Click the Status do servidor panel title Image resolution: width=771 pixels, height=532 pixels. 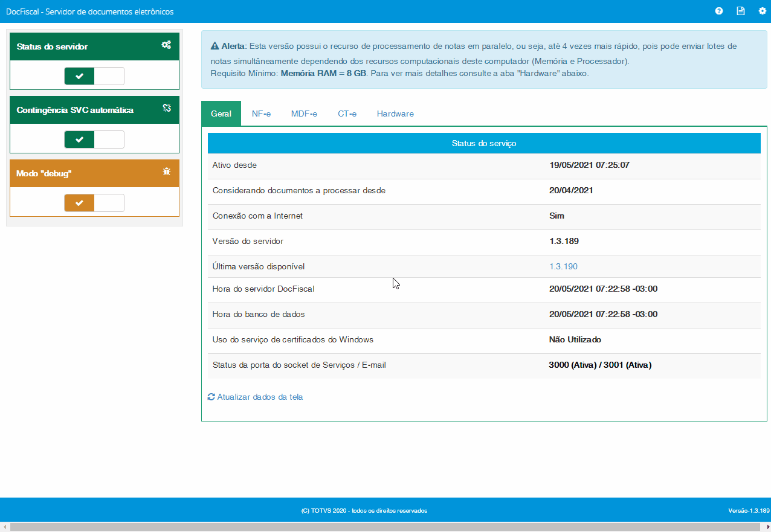click(x=52, y=46)
